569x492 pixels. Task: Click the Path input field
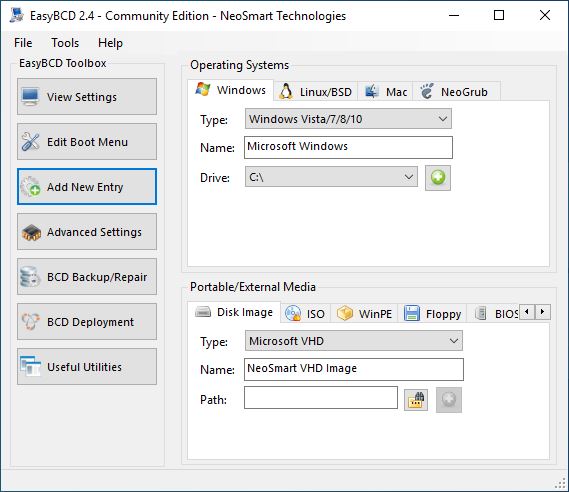tap(321, 398)
